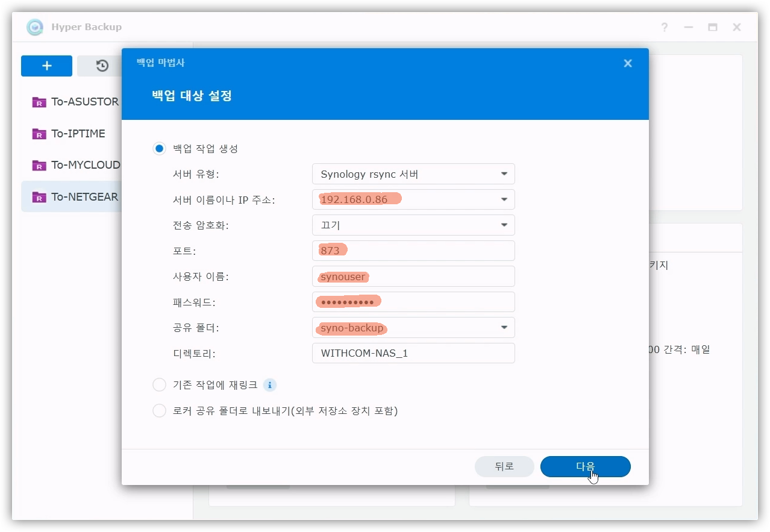Click the info icon next to relink option
The width and height of the screenshot is (770, 532).
click(270, 385)
